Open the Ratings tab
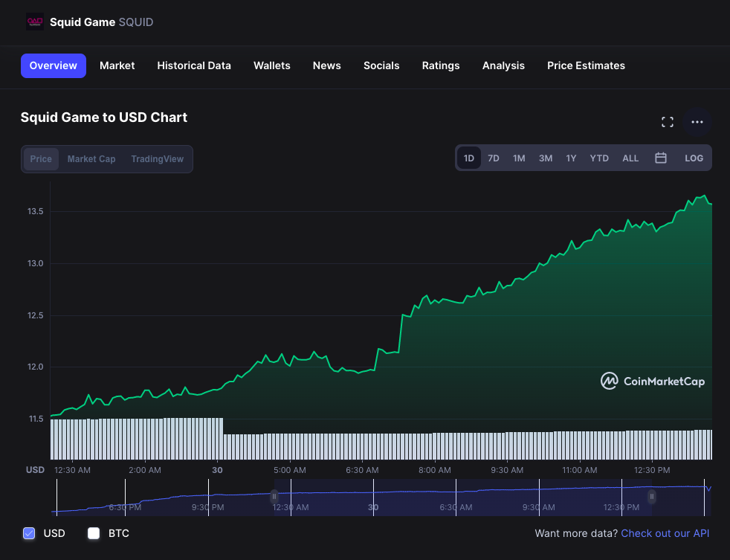 pyautogui.click(x=441, y=65)
